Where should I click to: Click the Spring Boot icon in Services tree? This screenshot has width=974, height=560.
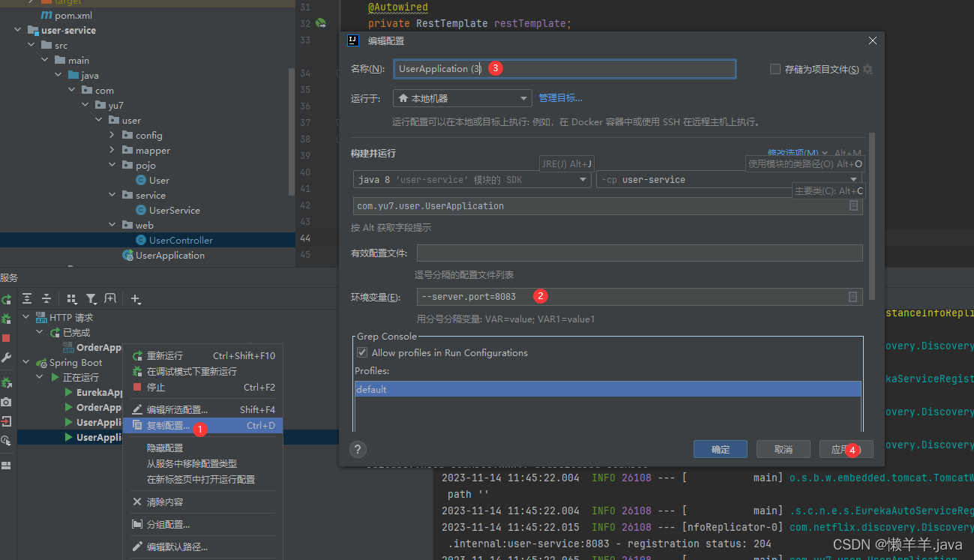[42, 362]
